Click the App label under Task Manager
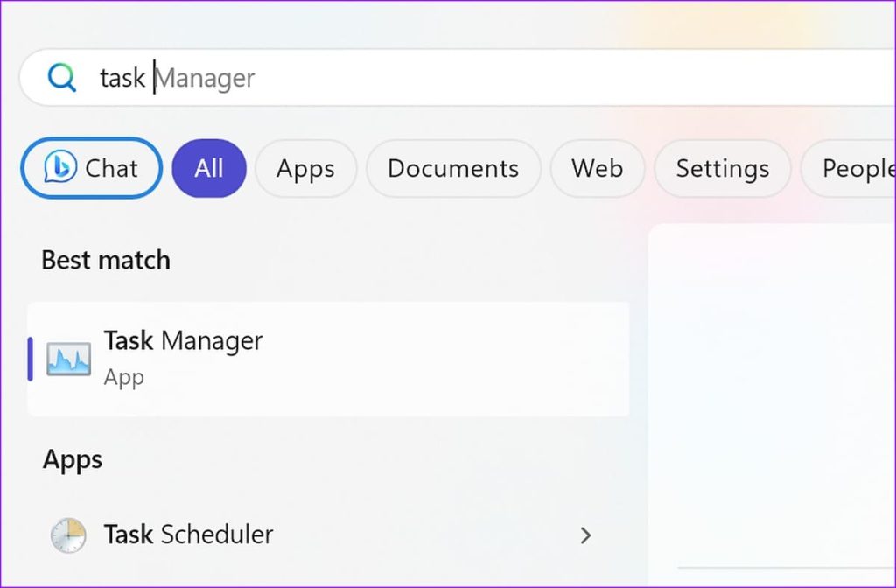Screen dimensions: 896x588 [x=124, y=377]
